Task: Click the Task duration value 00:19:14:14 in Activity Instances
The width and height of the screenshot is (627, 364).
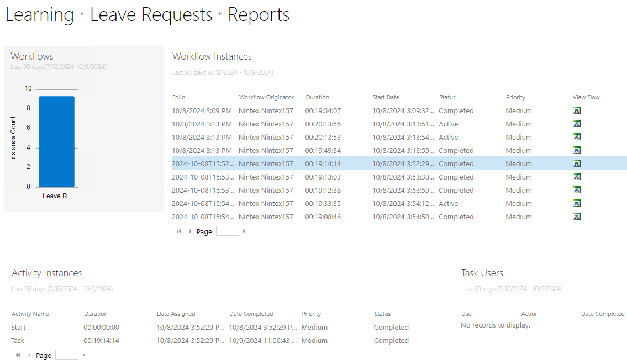Action: click(x=101, y=340)
